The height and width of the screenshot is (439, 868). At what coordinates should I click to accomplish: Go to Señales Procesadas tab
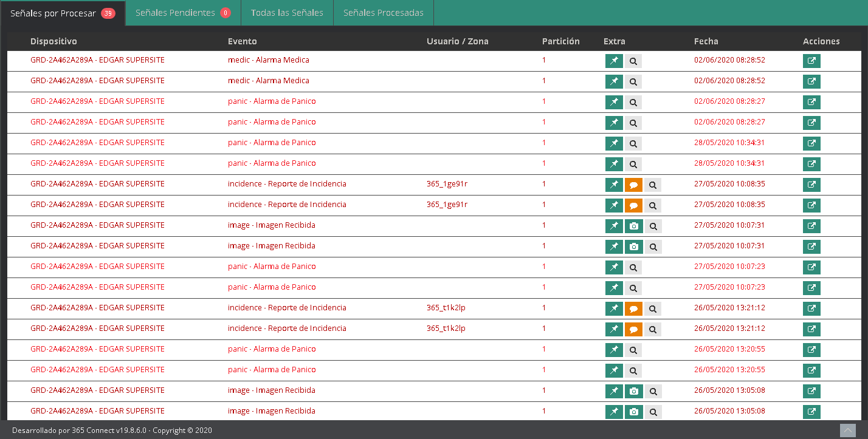click(383, 13)
